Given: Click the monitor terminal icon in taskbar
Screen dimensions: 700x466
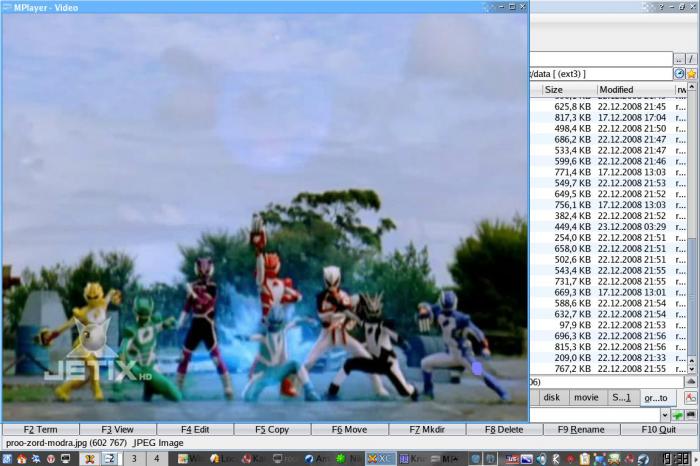Looking at the screenshot, I should [66, 459].
